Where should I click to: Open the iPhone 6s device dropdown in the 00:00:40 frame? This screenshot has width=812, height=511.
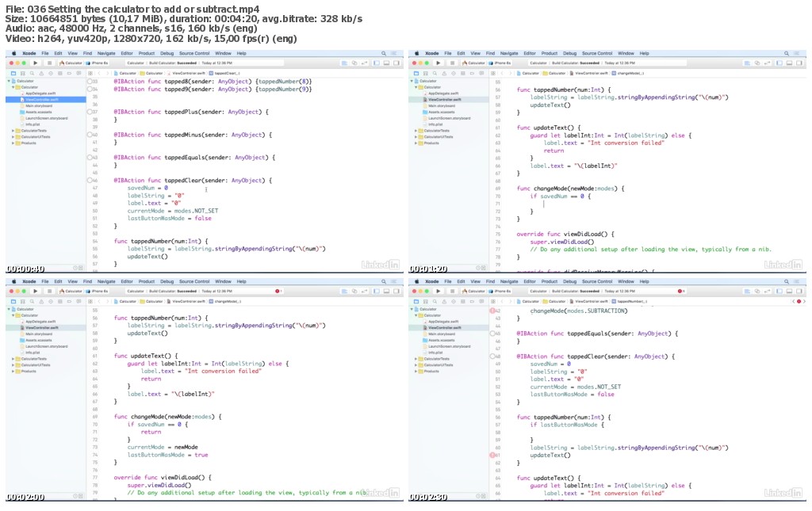point(97,63)
